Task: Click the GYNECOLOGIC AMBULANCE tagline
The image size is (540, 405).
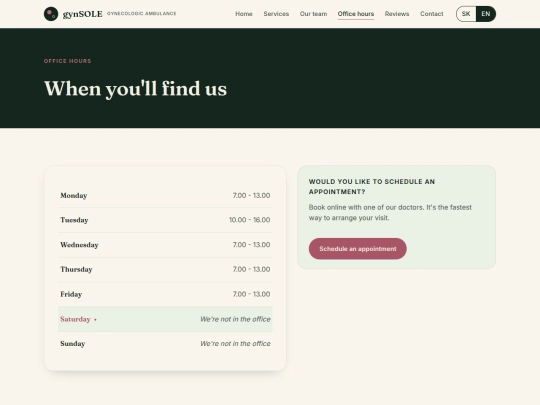Action: 142,13
